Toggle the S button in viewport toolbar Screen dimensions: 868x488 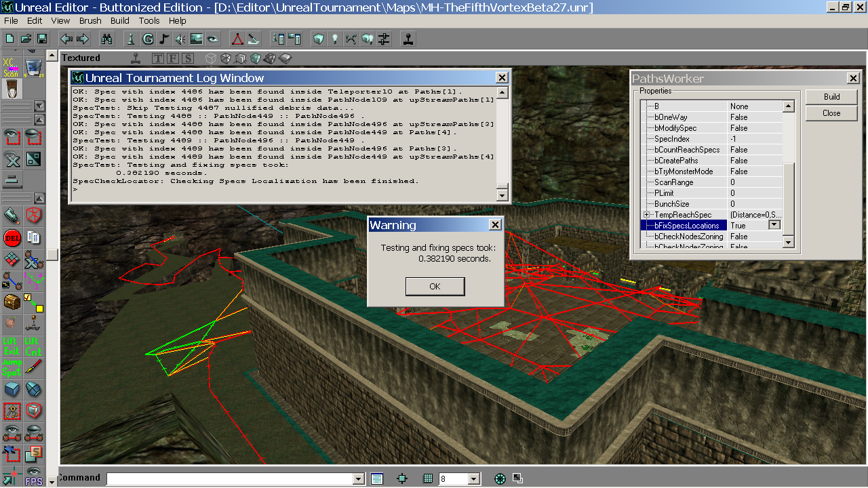click(188, 58)
